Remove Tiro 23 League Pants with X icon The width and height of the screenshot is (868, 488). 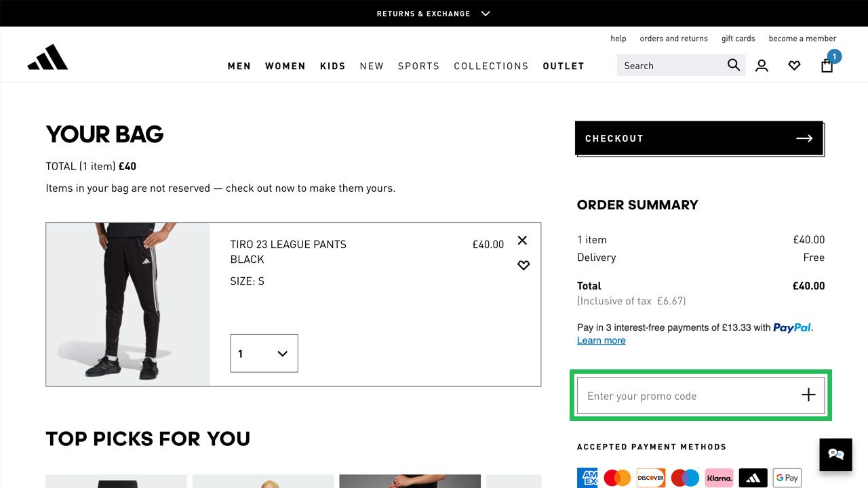(522, 240)
